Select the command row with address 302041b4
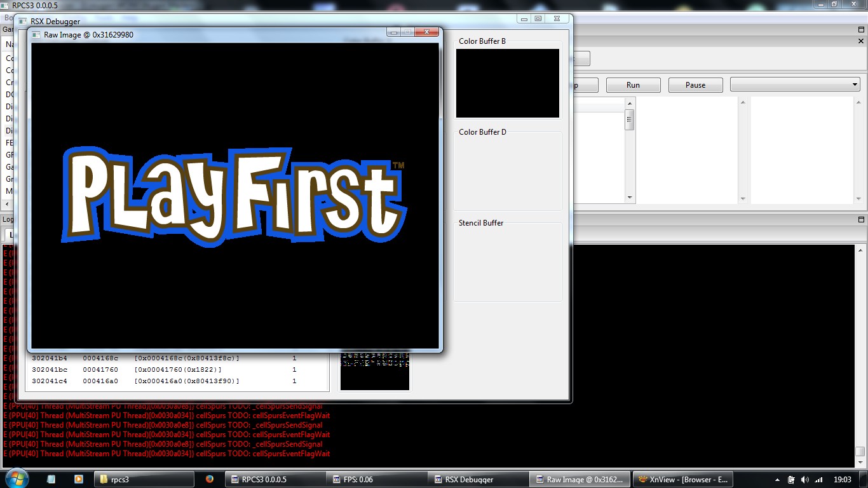The height and width of the screenshot is (488, 868). [x=178, y=358]
